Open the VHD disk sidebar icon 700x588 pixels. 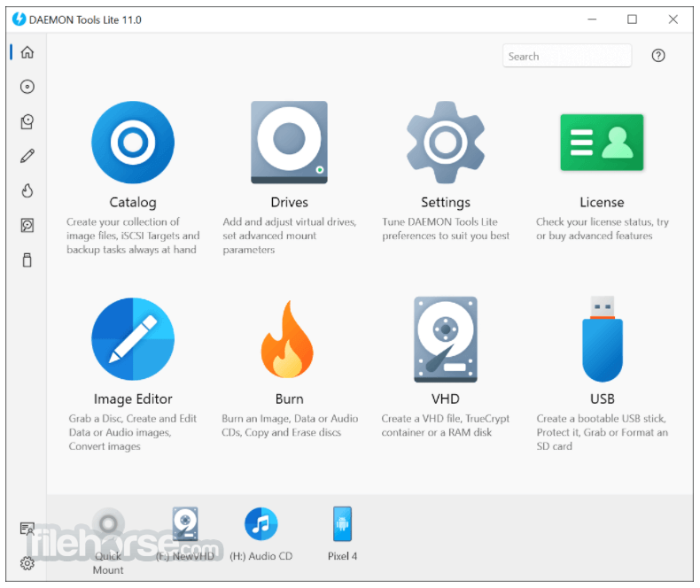(x=27, y=225)
